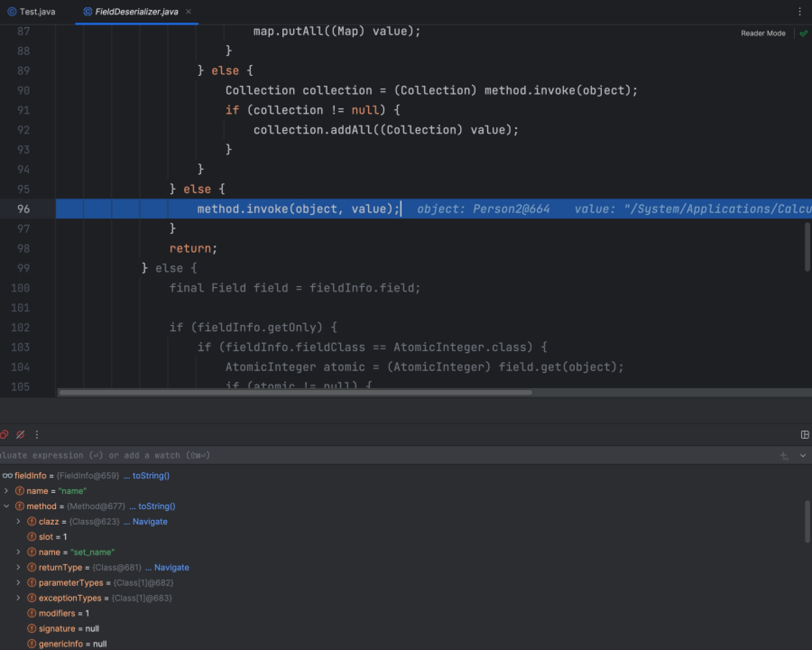Click field icon beside clazz
Viewport: 812px width, 650px height.
click(32, 522)
